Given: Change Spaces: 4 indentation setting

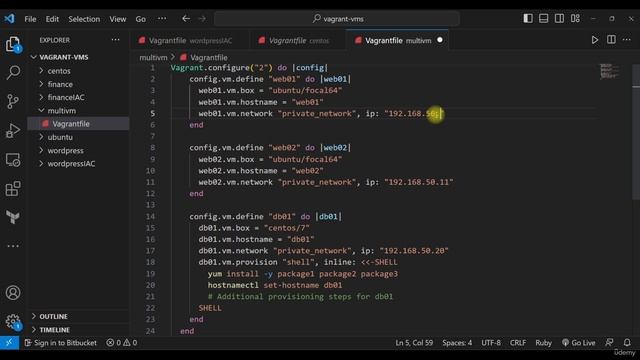Looking at the screenshot, I should point(457,343).
